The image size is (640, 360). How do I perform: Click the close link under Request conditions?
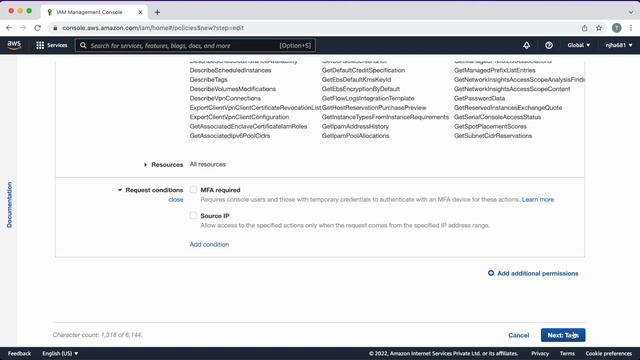tap(176, 200)
